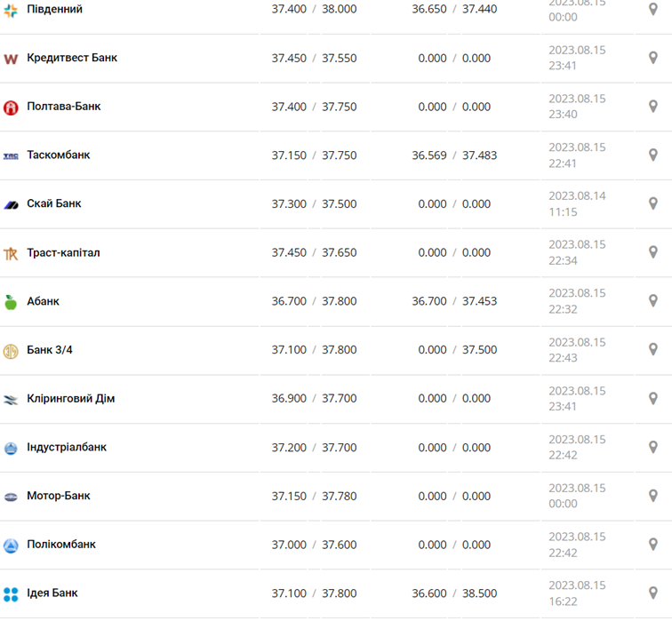
Task: Open the Індустріалбанк bank page
Action: [67, 447]
